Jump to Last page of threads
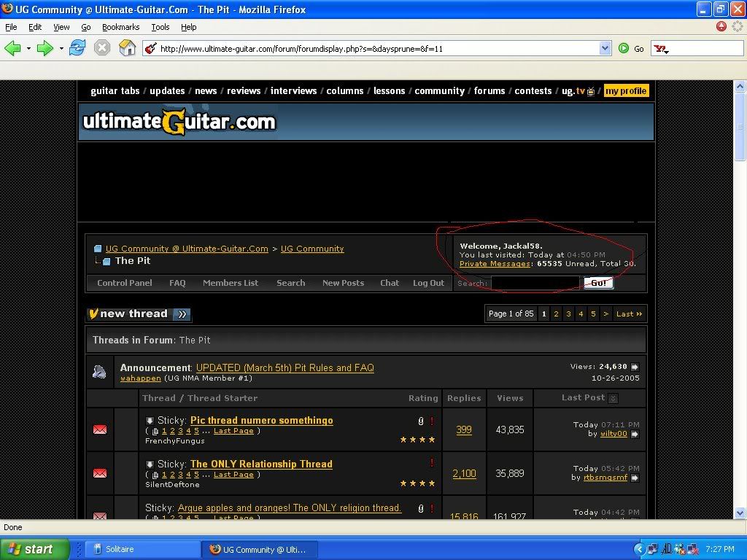This screenshot has height=560, width=747. click(x=629, y=314)
